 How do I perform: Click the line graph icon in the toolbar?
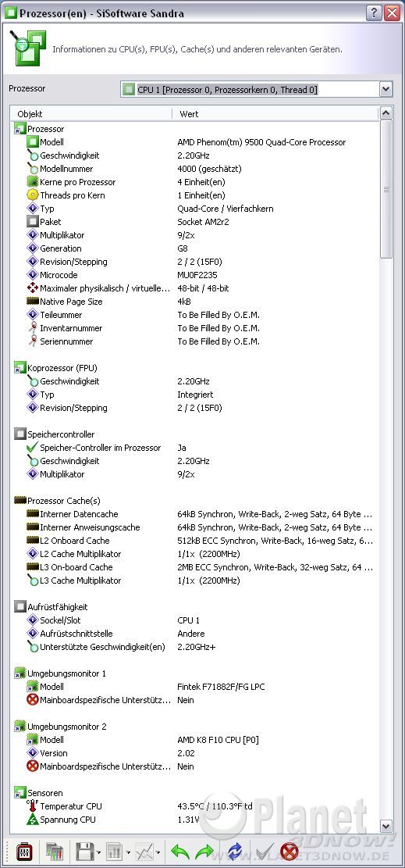pos(144,851)
